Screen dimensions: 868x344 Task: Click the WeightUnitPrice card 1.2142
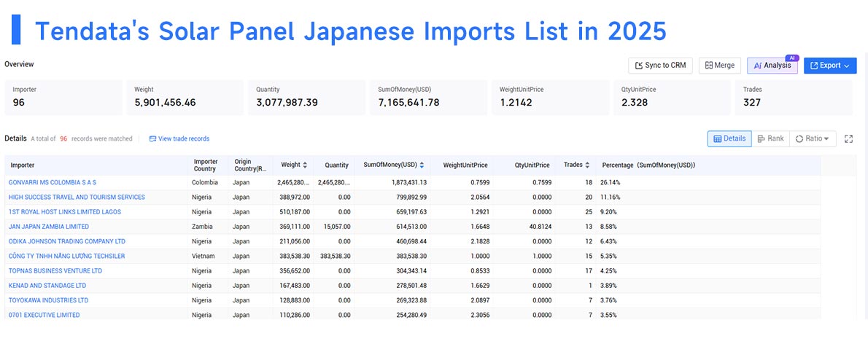click(550, 98)
